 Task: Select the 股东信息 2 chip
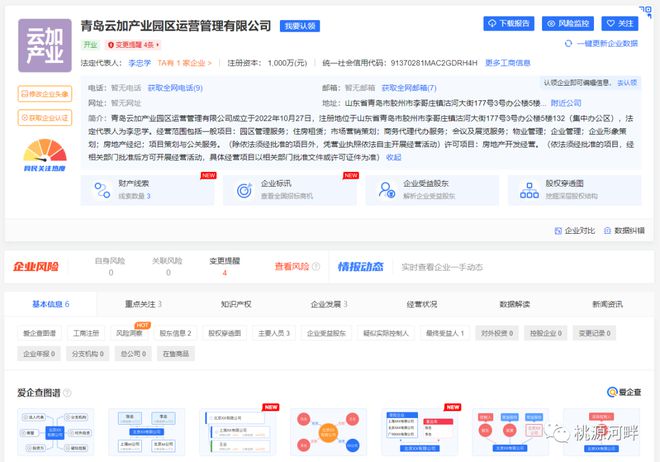[x=175, y=333]
